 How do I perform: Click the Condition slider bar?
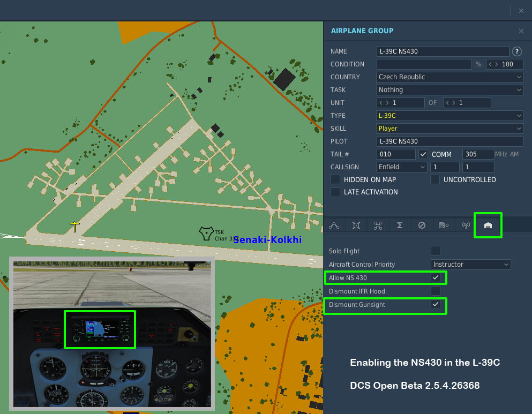pos(424,64)
